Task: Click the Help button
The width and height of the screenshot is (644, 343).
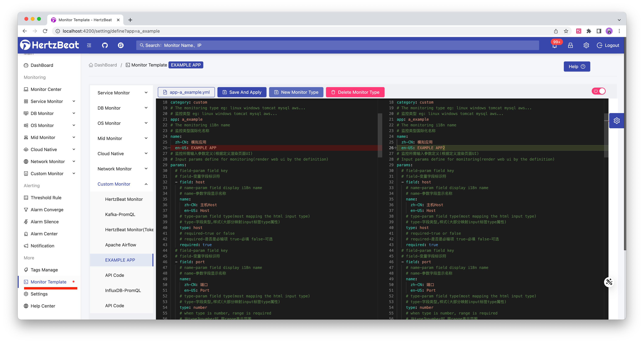Action: [x=577, y=67]
